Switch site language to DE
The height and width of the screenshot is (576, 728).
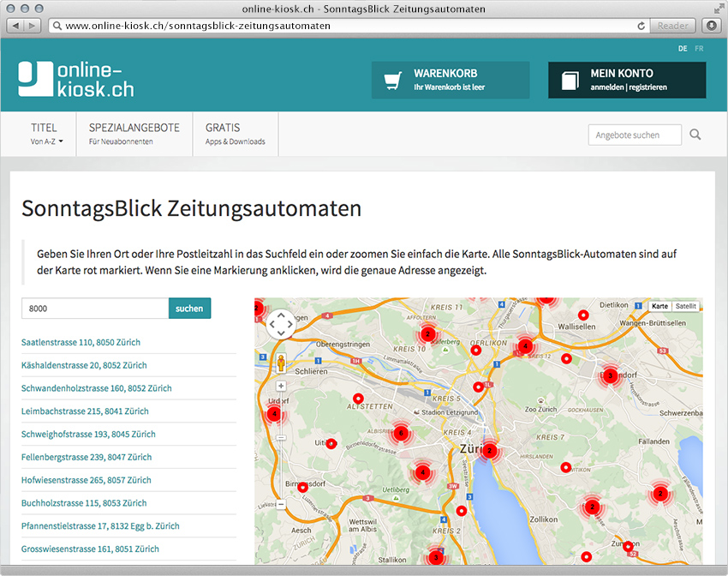click(x=683, y=49)
